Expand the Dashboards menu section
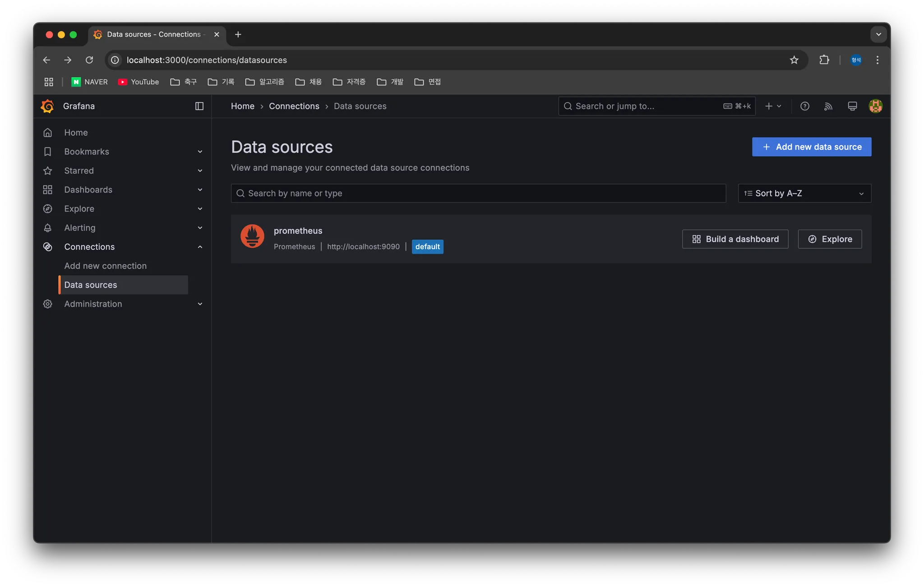The height and width of the screenshot is (587, 924). [200, 190]
